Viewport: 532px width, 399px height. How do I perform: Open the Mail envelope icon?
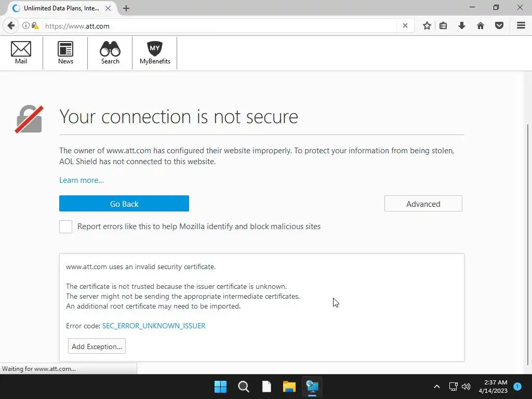[21, 52]
